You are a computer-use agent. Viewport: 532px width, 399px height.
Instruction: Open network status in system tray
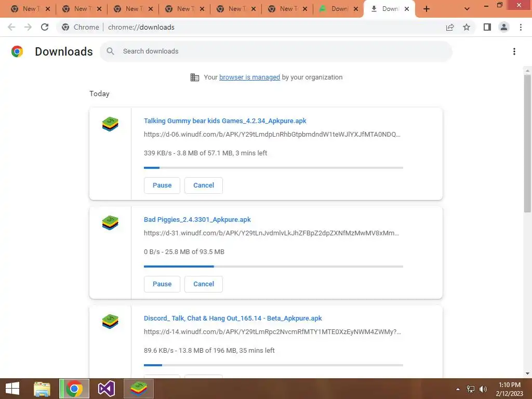coord(471,389)
